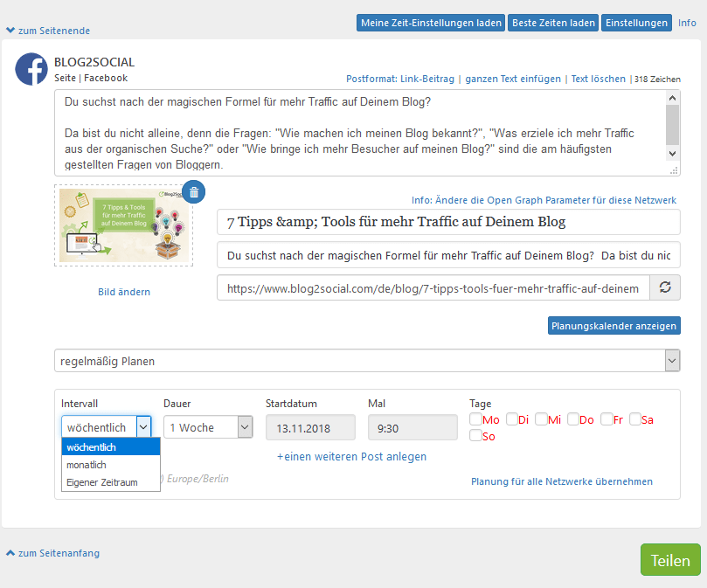Click the BLOG2SOCIAL page name
The height and width of the screenshot is (588, 707).
pos(94,62)
